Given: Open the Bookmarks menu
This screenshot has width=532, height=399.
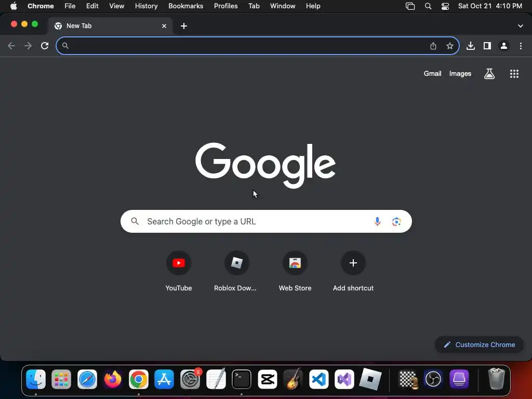Looking at the screenshot, I should point(186,6).
